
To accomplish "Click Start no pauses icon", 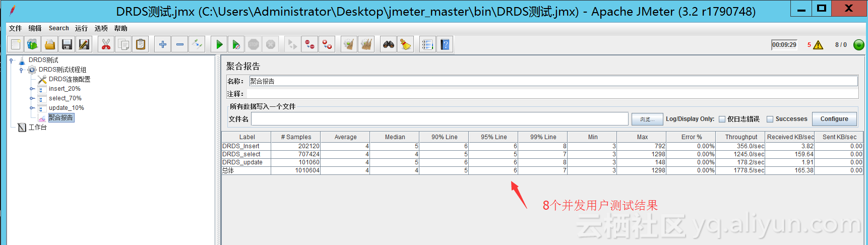I will [236, 44].
